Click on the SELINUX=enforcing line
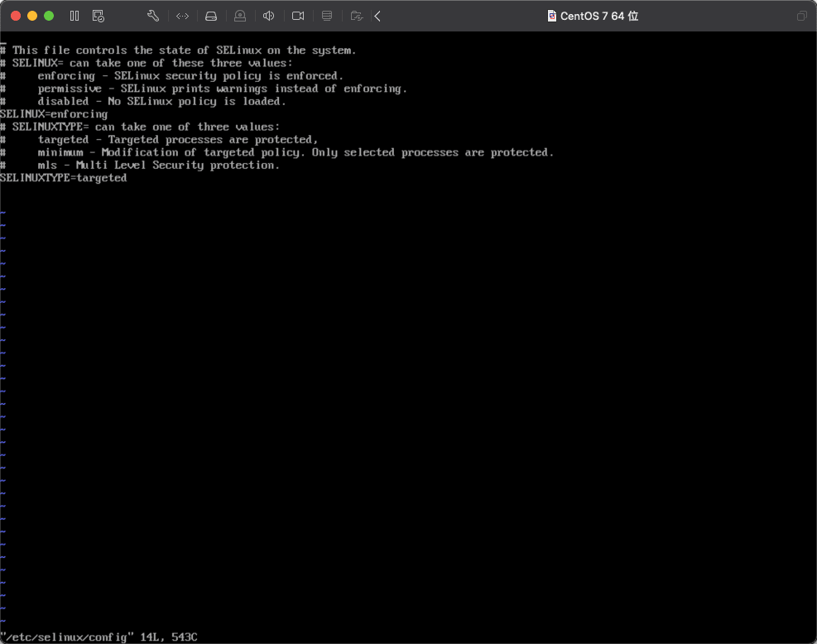Screen dimensions: 817x644 tap(54, 114)
